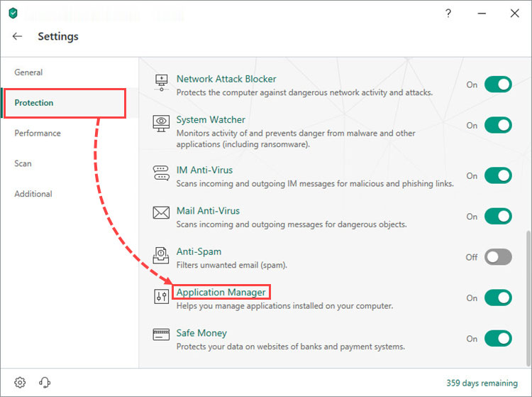Screen dimensions: 532x397
Task: Click the Settings page title
Action: [x=58, y=36]
